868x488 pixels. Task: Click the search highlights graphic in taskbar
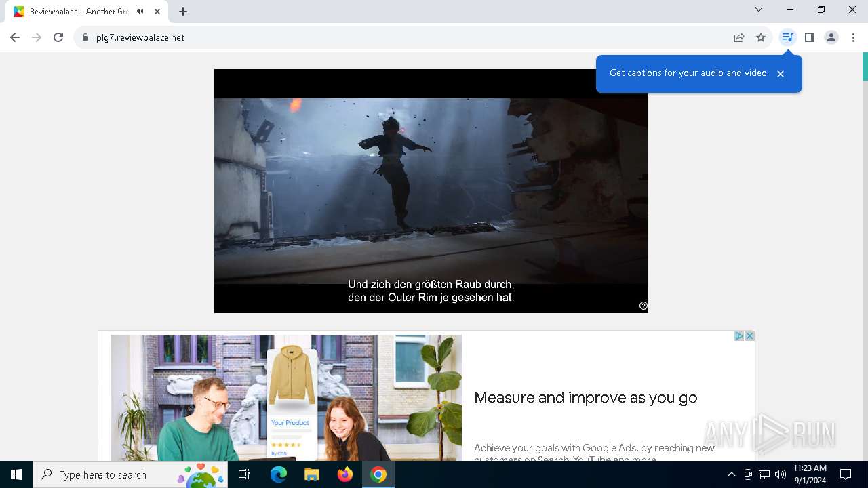[201, 474]
